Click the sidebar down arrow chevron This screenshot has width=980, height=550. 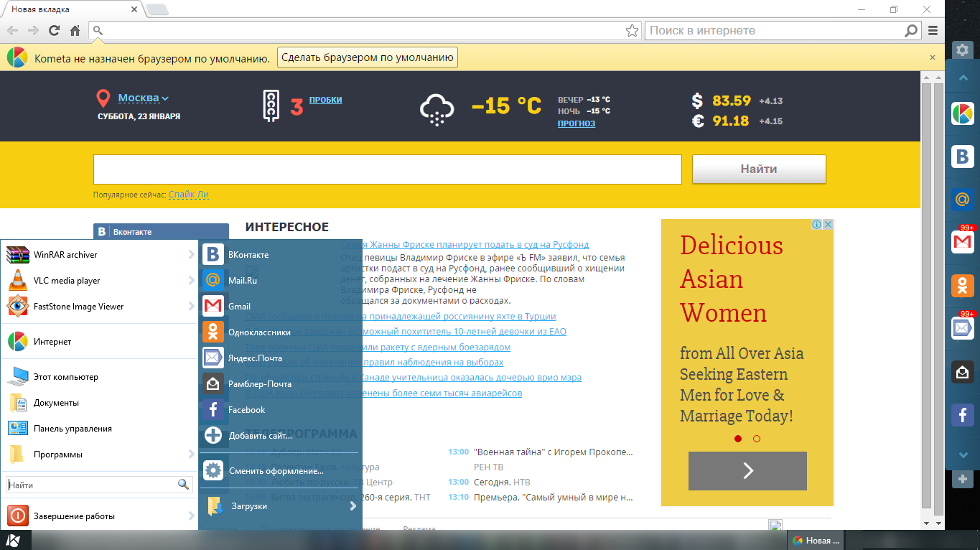tap(963, 455)
